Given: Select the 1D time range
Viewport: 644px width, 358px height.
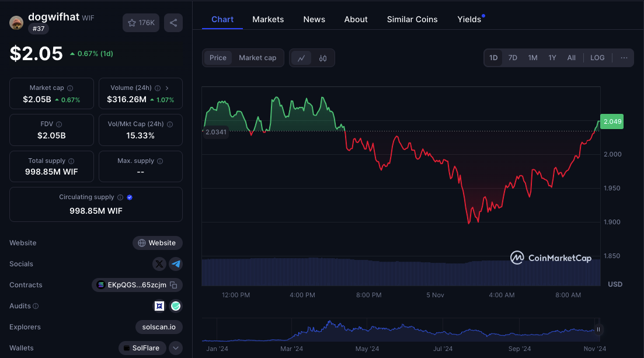Looking at the screenshot, I should coord(493,58).
